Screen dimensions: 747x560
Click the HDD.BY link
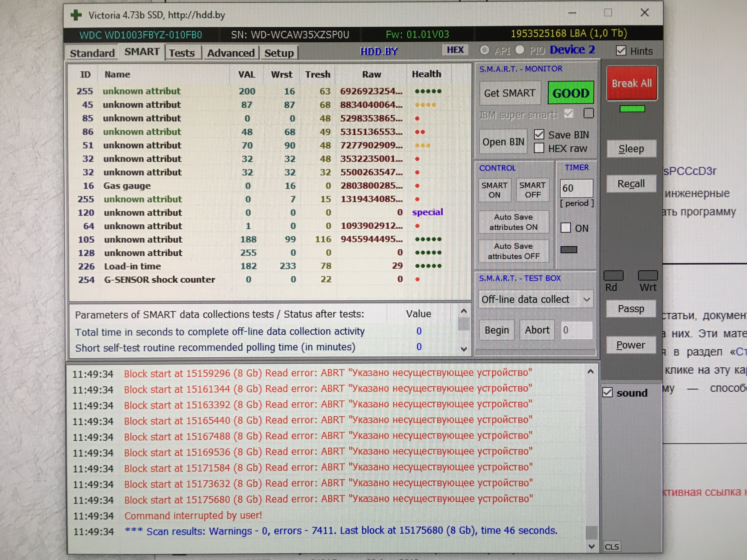click(379, 51)
